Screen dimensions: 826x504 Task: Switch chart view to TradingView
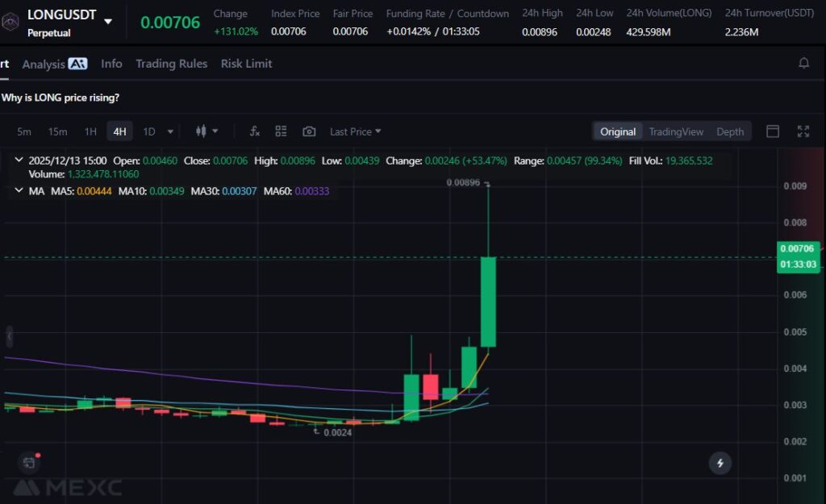[x=676, y=131]
